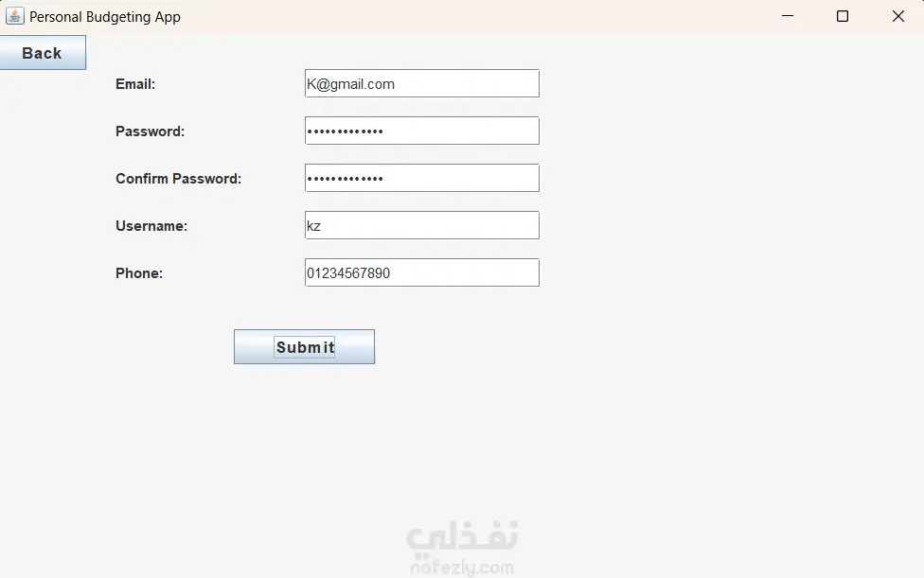Select the Confirm Password field
Screen dimensions: 924x578
click(421, 178)
